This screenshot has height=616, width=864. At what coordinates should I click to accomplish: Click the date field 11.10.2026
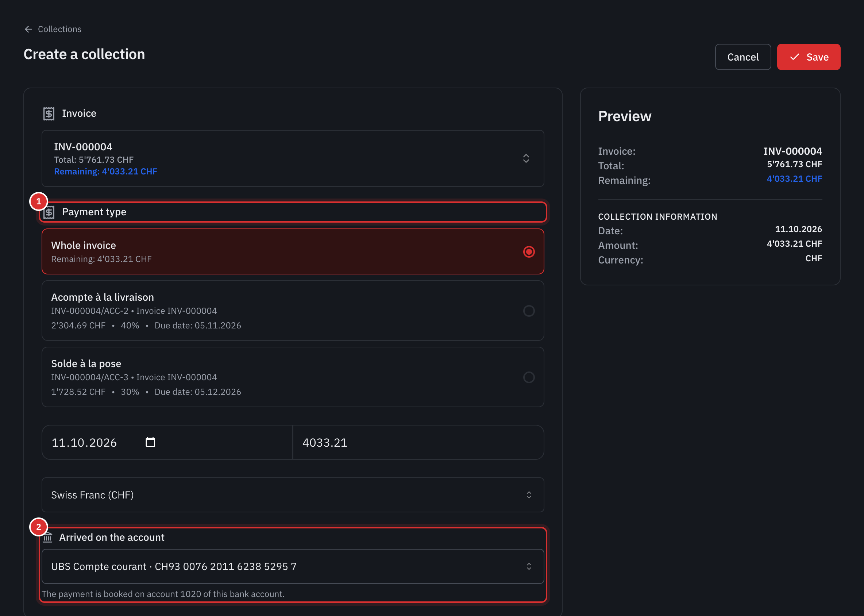[167, 442]
